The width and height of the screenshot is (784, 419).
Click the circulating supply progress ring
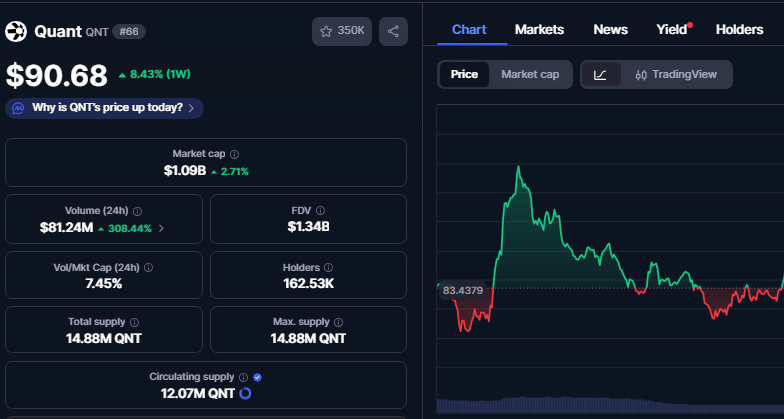245,394
